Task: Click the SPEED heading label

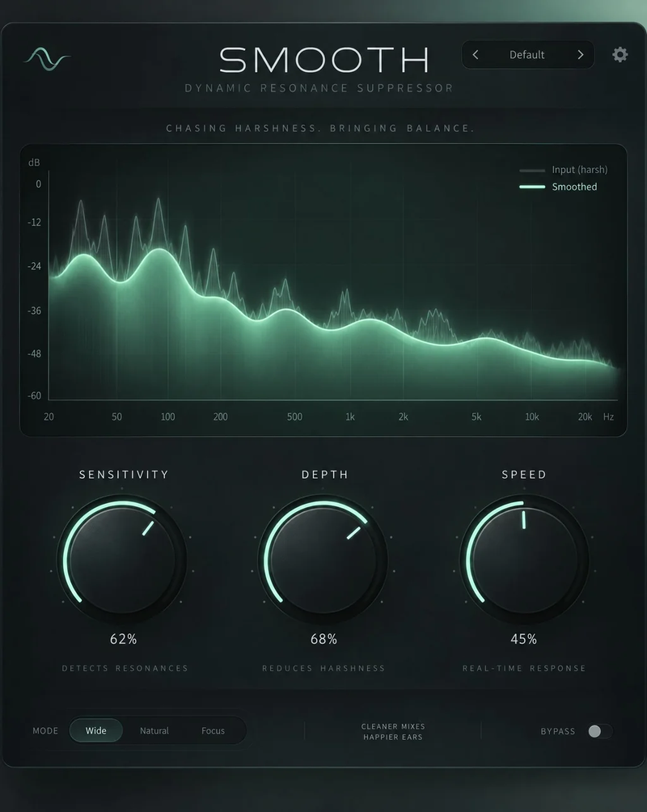Action: (x=524, y=475)
